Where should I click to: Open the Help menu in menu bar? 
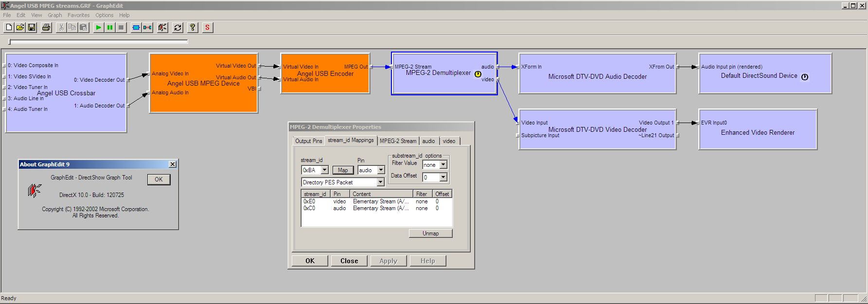[124, 15]
